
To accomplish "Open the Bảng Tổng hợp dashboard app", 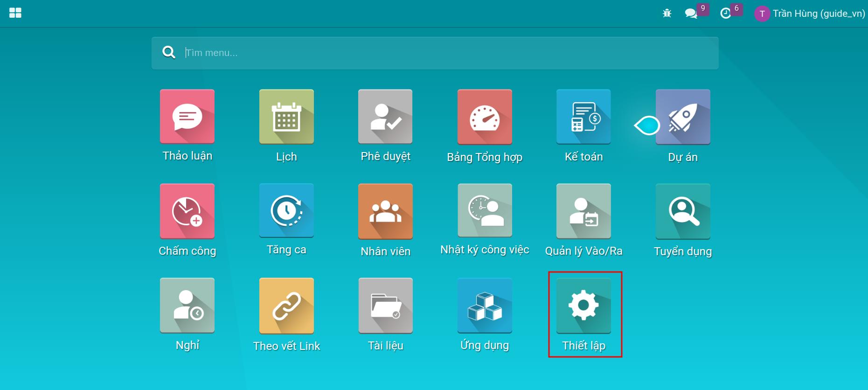I will click(485, 117).
